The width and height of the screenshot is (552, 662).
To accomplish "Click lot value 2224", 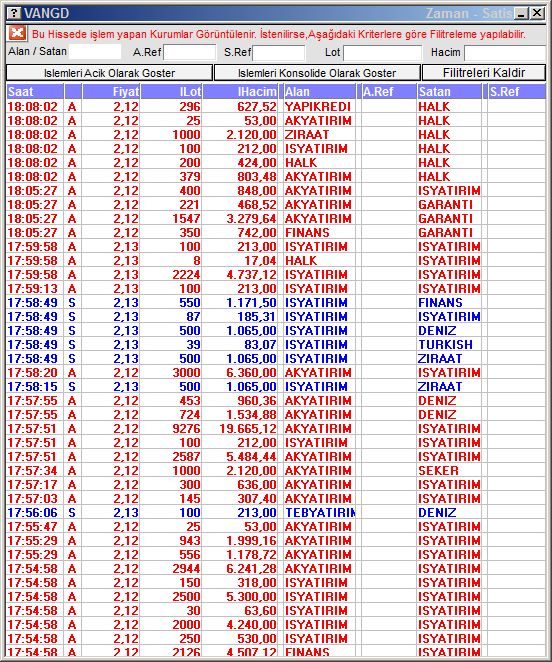I will coord(171,275).
